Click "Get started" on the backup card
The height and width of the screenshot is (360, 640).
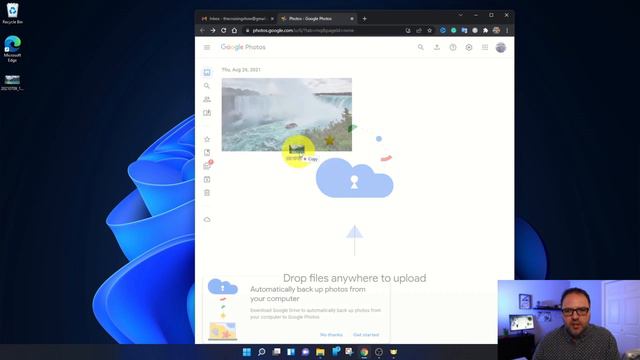pos(366,335)
